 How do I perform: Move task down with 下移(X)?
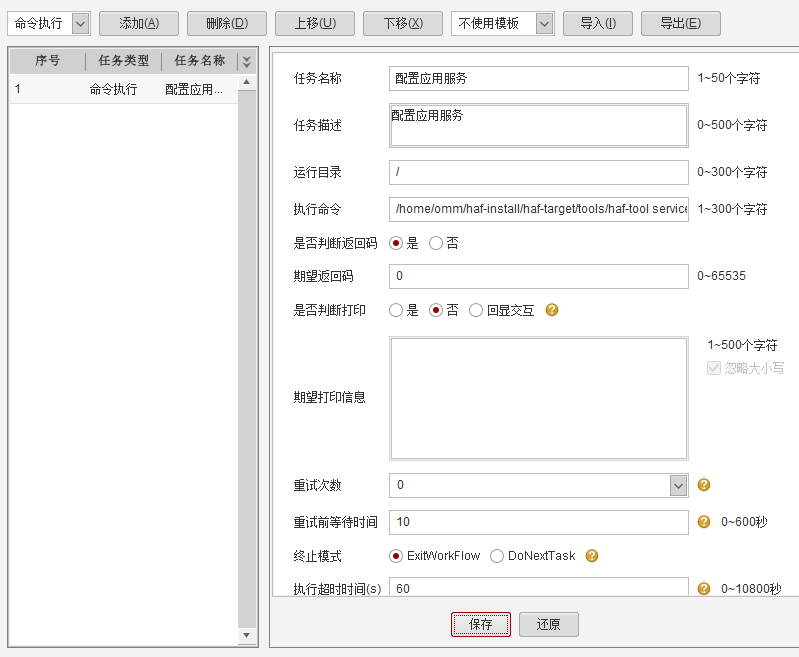403,23
